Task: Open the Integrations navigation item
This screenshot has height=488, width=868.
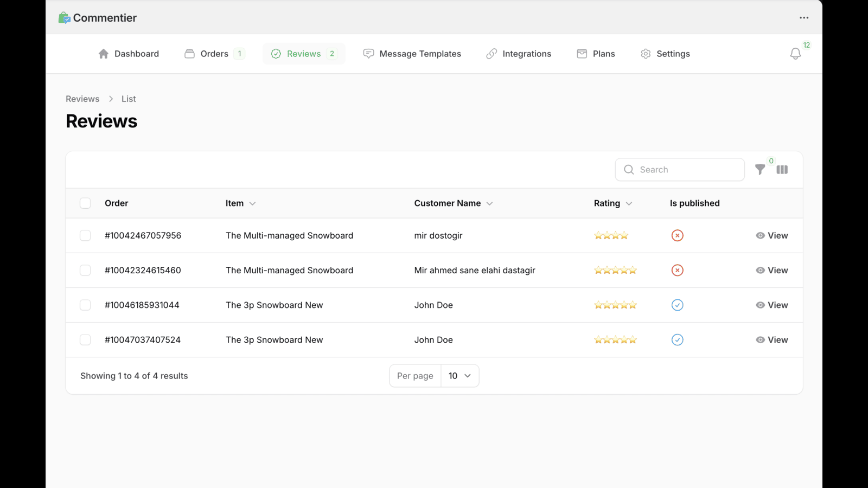Action: tap(519, 54)
